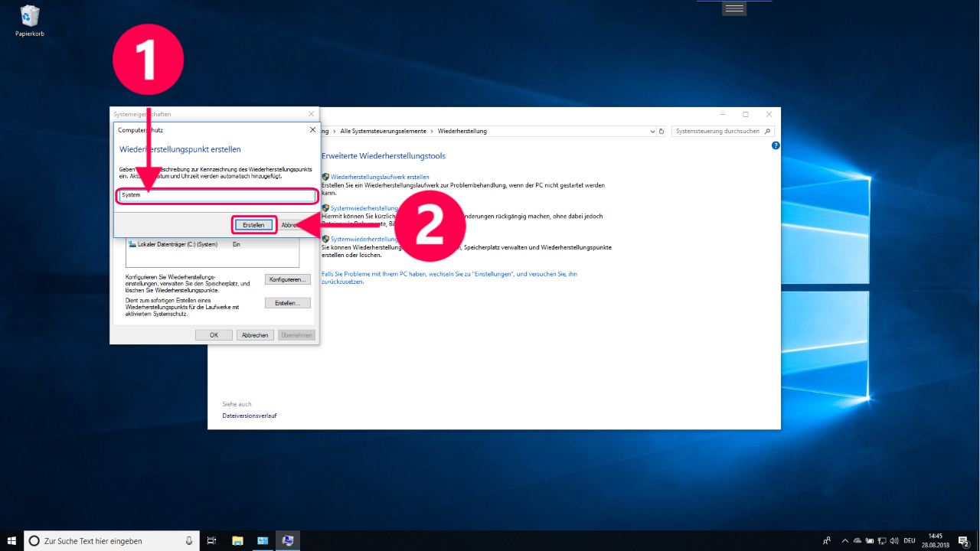The width and height of the screenshot is (980, 551).
Task: Open the taskbar clock and calendar
Action: (x=936, y=541)
